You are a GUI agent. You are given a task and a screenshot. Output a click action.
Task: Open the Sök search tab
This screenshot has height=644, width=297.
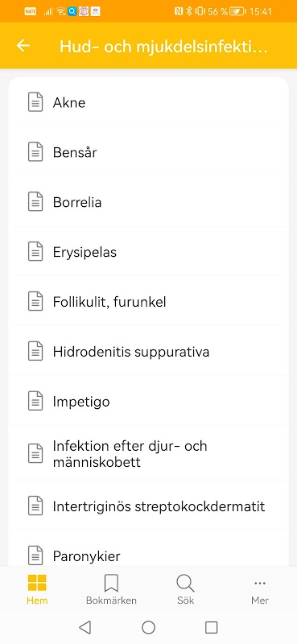[185, 590]
